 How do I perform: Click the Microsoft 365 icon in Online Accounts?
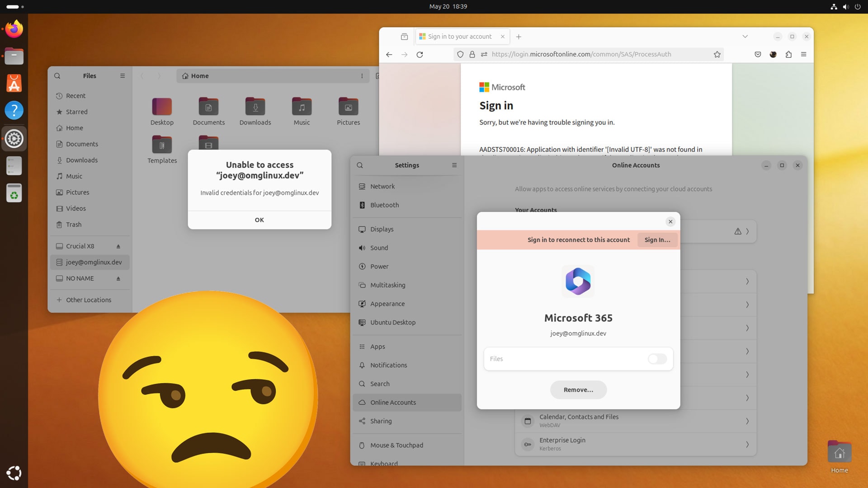(578, 281)
